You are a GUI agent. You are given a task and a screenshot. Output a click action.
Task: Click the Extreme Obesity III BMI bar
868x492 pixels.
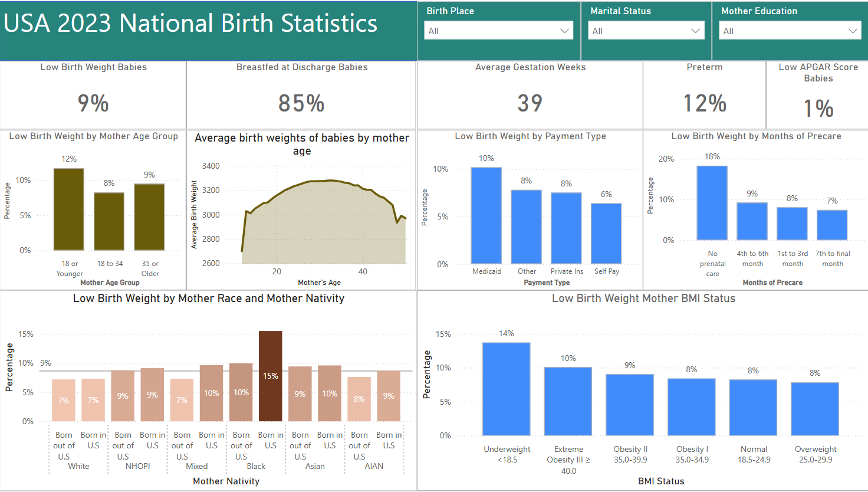(x=568, y=402)
